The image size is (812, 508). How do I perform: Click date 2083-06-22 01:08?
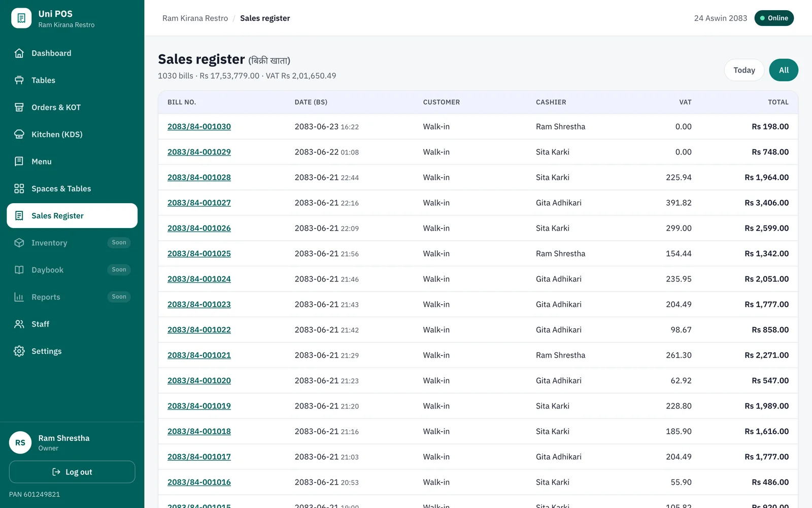[x=327, y=152]
